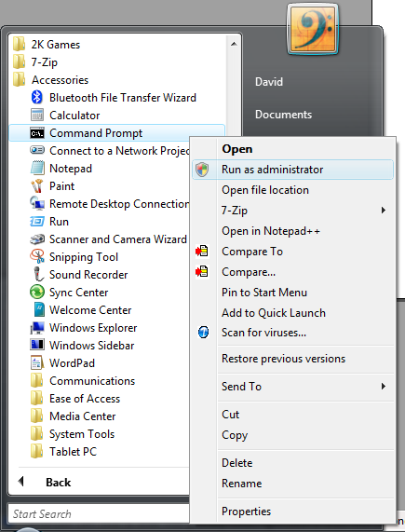Select Properties from the context menu
Viewport: 405px width, 532px height.
click(246, 512)
